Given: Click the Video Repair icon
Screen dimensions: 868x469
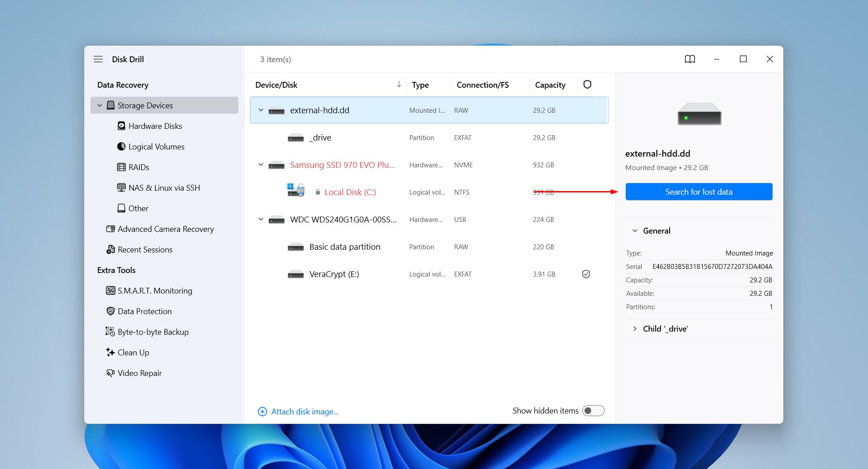Looking at the screenshot, I should pyautogui.click(x=111, y=373).
